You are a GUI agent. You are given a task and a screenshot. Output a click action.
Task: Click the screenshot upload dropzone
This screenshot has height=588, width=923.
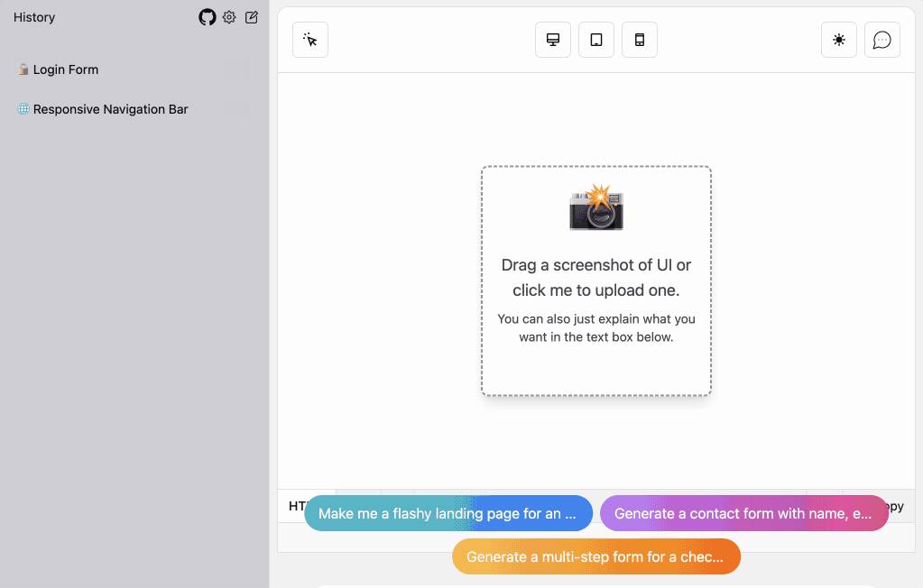(595, 280)
